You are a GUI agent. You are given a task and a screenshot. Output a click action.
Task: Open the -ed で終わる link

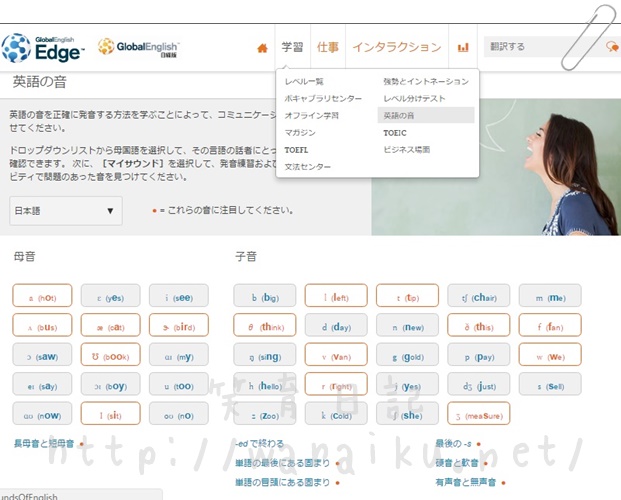point(259,443)
